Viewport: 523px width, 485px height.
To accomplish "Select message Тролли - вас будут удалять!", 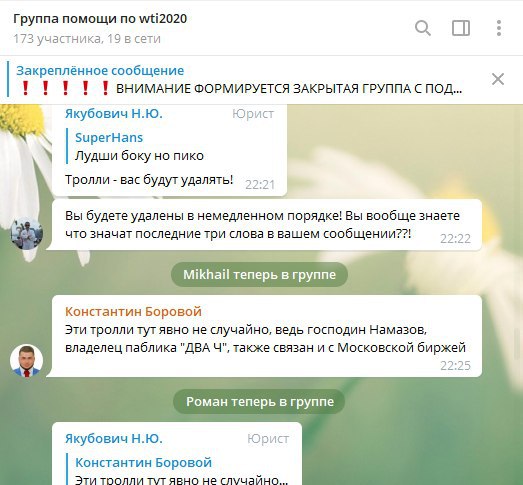I will pos(149,179).
